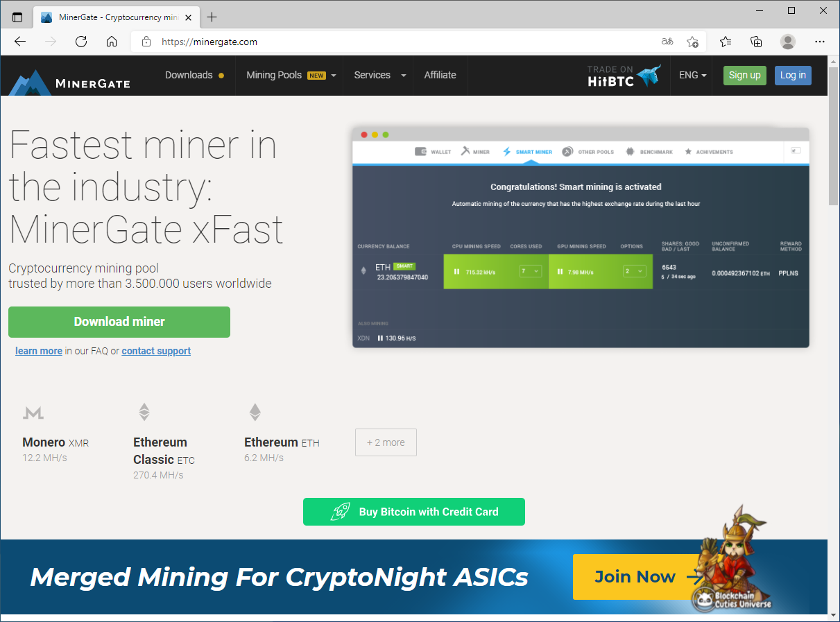Click the MinerGate mountain logo
The width and height of the screenshot is (840, 622).
point(31,83)
